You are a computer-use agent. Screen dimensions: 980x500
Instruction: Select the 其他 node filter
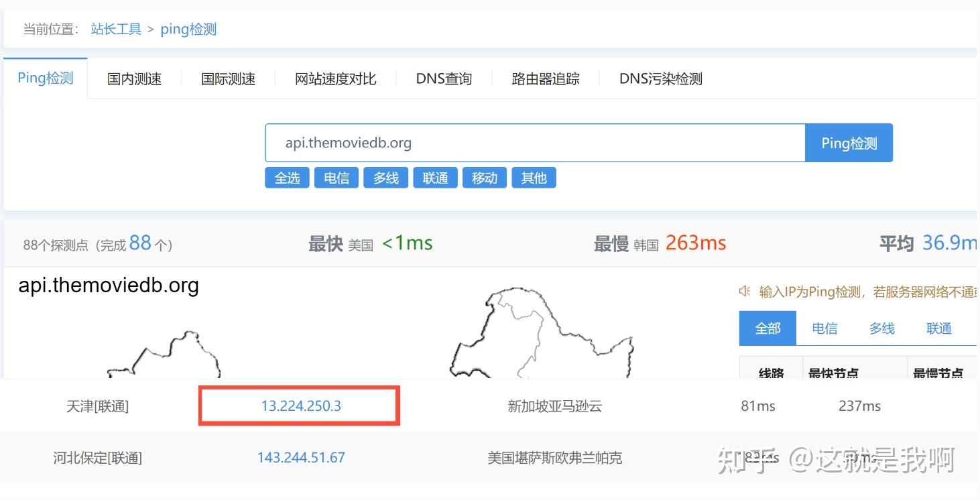534,177
